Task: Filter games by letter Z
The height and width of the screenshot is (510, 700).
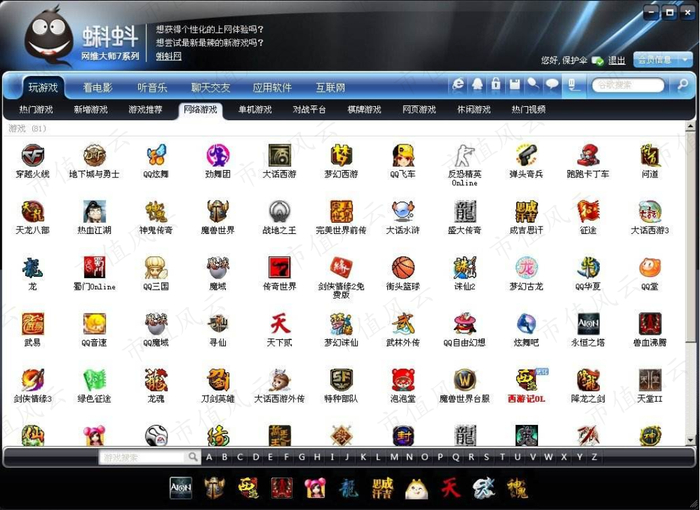Action: tap(594, 457)
